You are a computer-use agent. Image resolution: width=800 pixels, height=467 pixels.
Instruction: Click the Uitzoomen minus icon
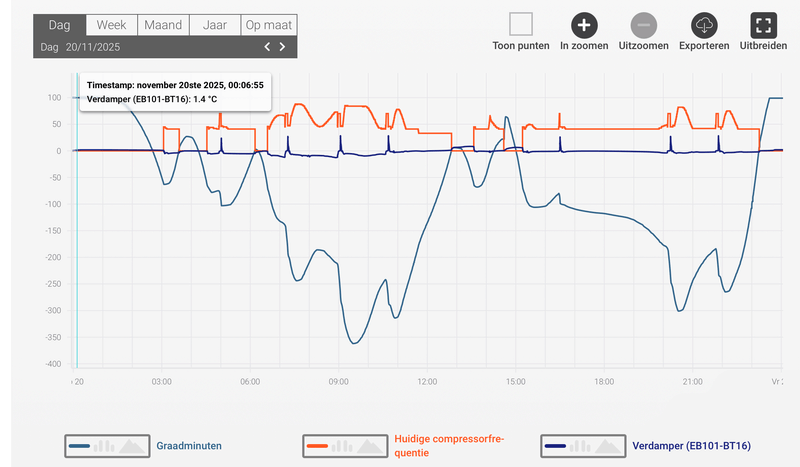[643, 25]
